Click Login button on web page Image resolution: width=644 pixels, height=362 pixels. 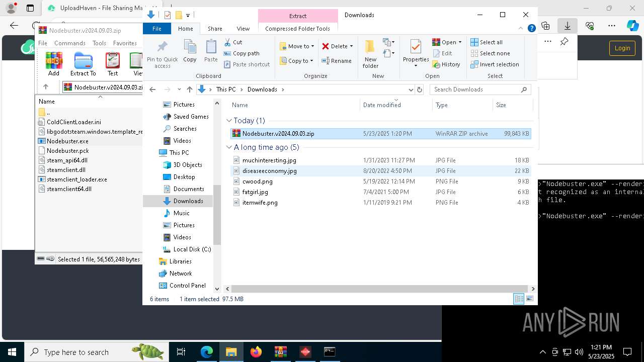click(622, 48)
